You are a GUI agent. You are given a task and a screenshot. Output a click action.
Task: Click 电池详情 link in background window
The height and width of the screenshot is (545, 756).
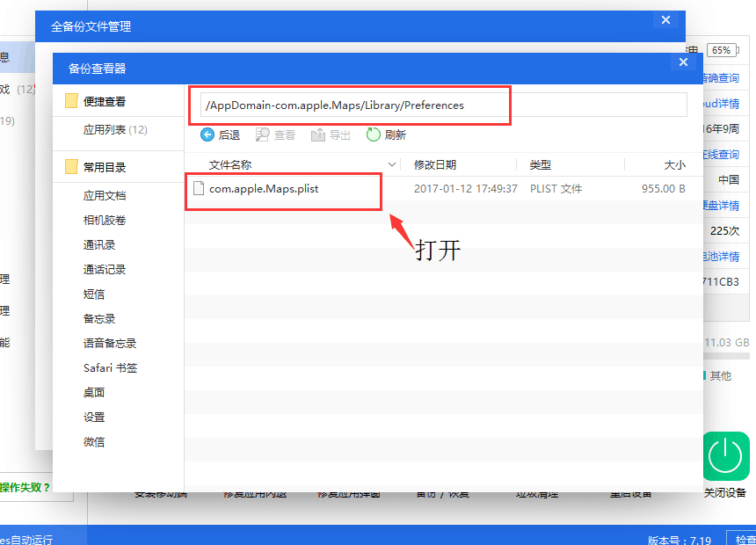coord(721,257)
